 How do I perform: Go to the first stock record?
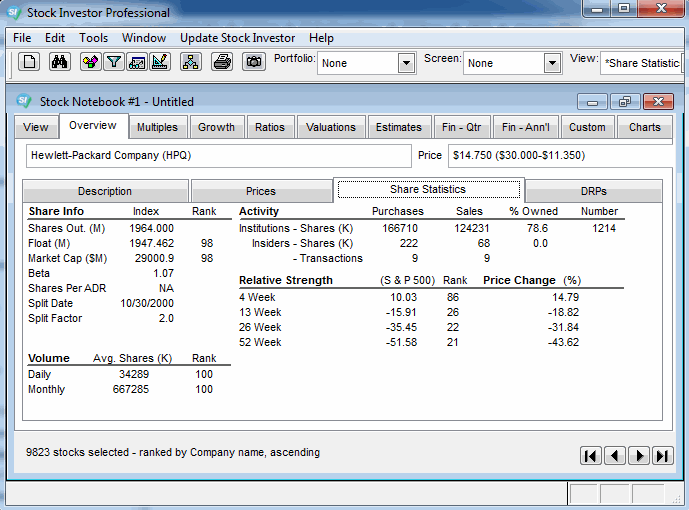590,455
